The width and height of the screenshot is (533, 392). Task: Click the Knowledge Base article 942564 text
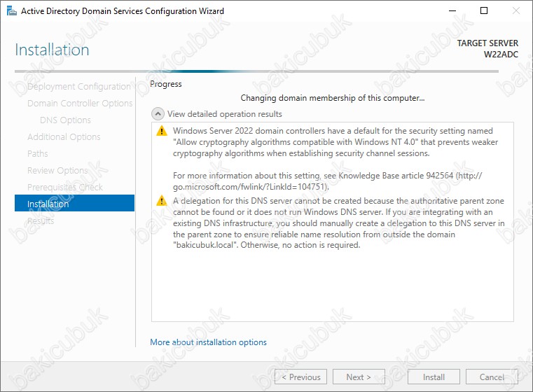click(396, 176)
